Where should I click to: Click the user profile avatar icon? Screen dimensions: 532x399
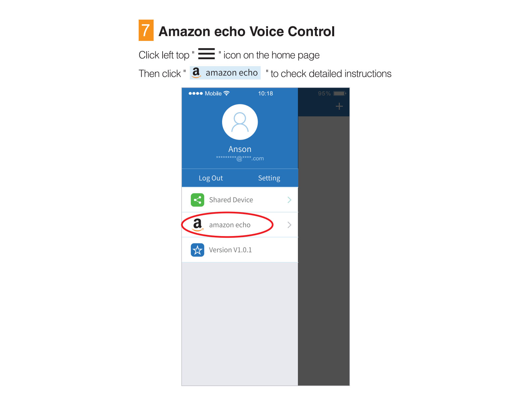240,122
